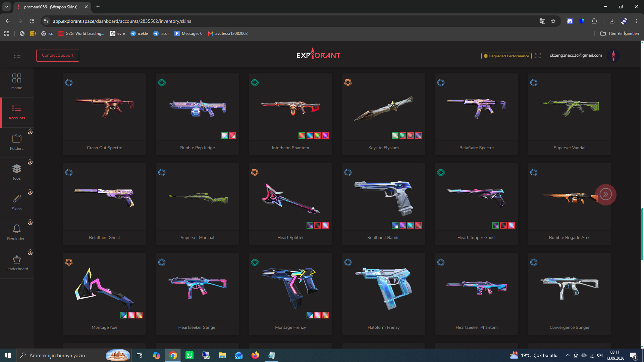
Task: Click the blue tier icon on Crash Out Spectre
Action: tap(69, 82)
